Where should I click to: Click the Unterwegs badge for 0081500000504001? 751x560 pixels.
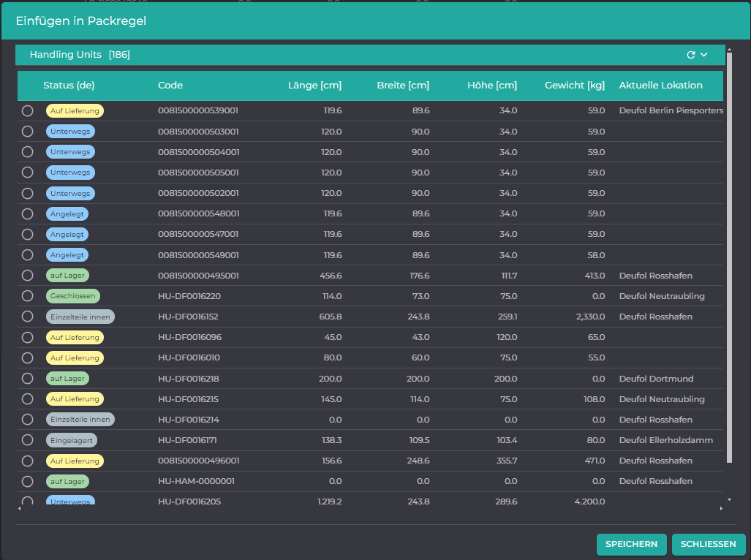(x=70, y=152)
